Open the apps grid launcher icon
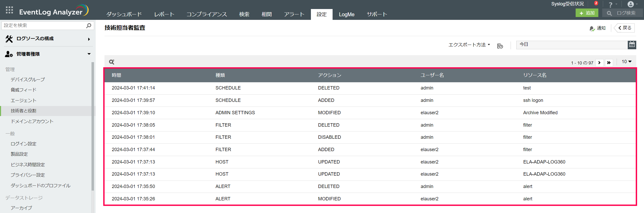Image resolution: width=644 pixels, height=213 pixels. 9,10
